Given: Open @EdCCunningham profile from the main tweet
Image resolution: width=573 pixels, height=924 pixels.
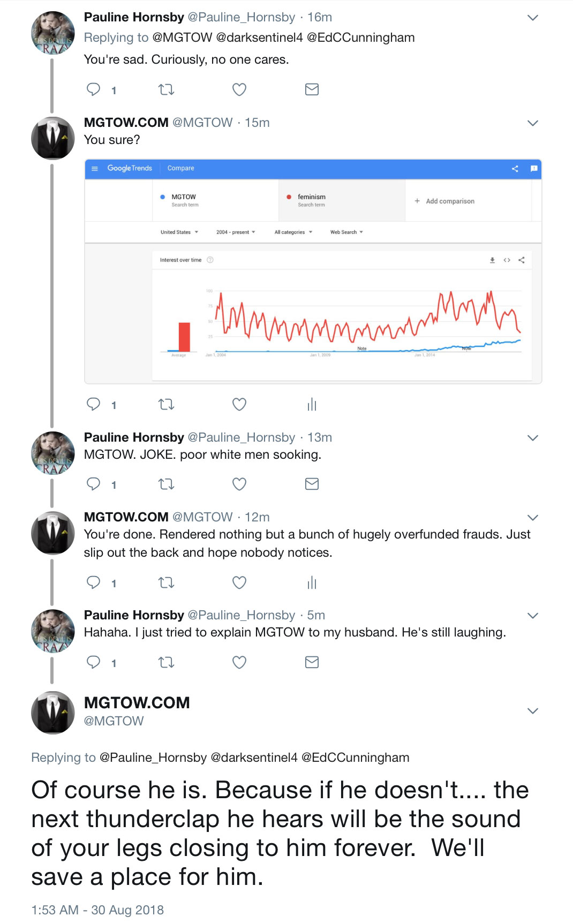Looking at the screenshot, I should [355, 758].
